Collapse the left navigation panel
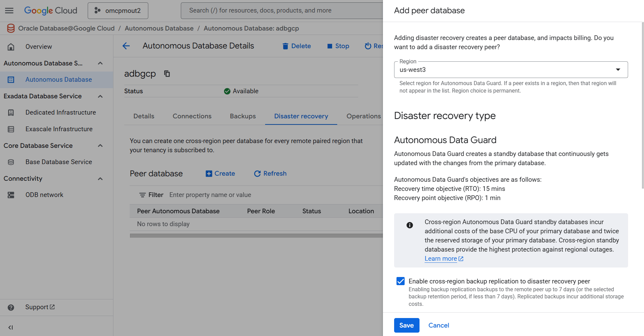Screen dimensions: 644x336 pyautogui.click(x=10, y=327)
